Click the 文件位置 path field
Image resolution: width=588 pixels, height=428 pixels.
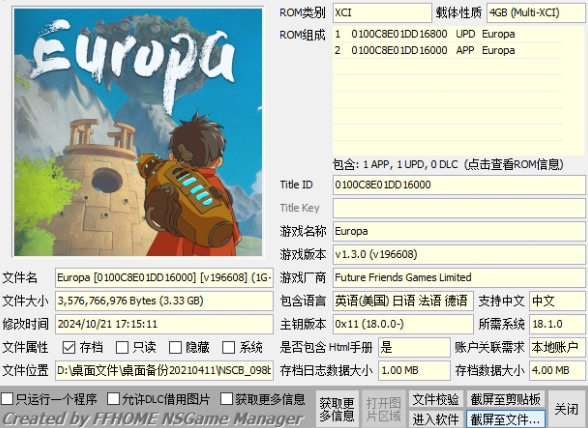164,371
